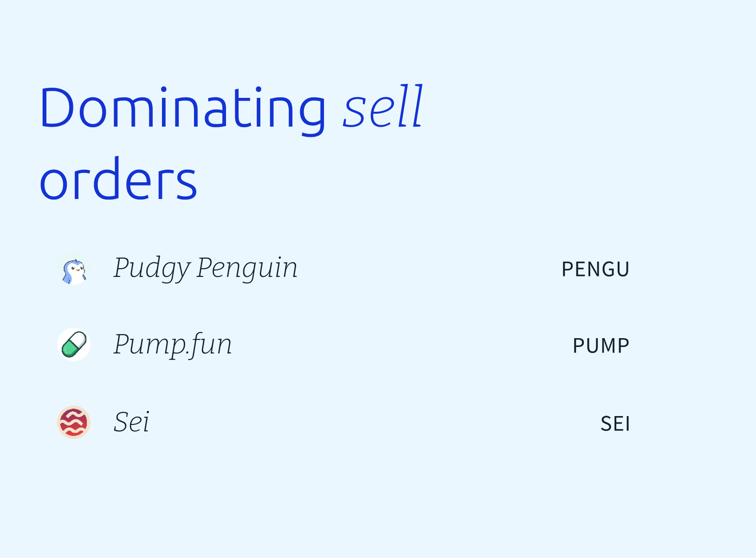Open the Sei token name
Image resolution: width=756 pixels, height=558 pixels.
pyautogui.click(x=132, y=422)
